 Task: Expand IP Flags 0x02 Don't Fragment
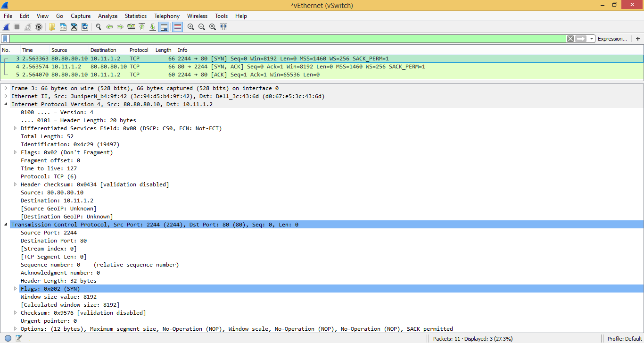coord(16,152)
